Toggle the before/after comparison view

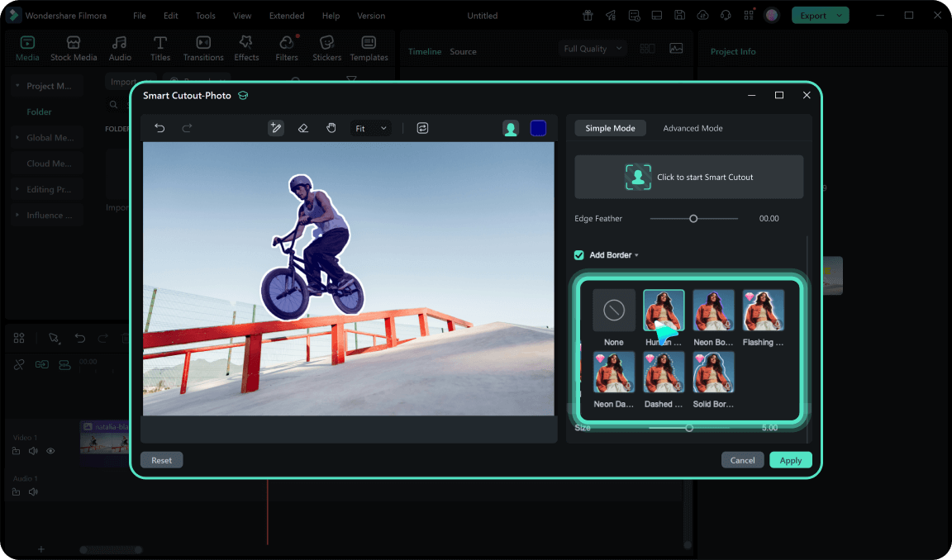pos(422,128)
